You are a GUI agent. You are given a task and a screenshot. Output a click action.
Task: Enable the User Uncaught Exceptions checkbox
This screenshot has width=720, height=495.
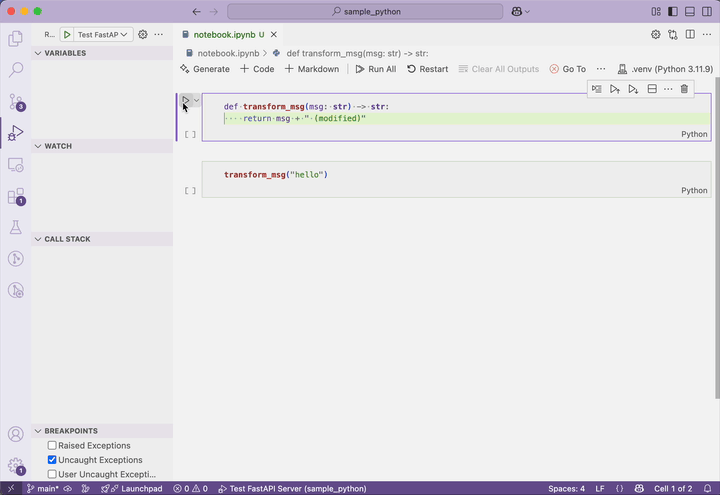click(x=52, y=474)
